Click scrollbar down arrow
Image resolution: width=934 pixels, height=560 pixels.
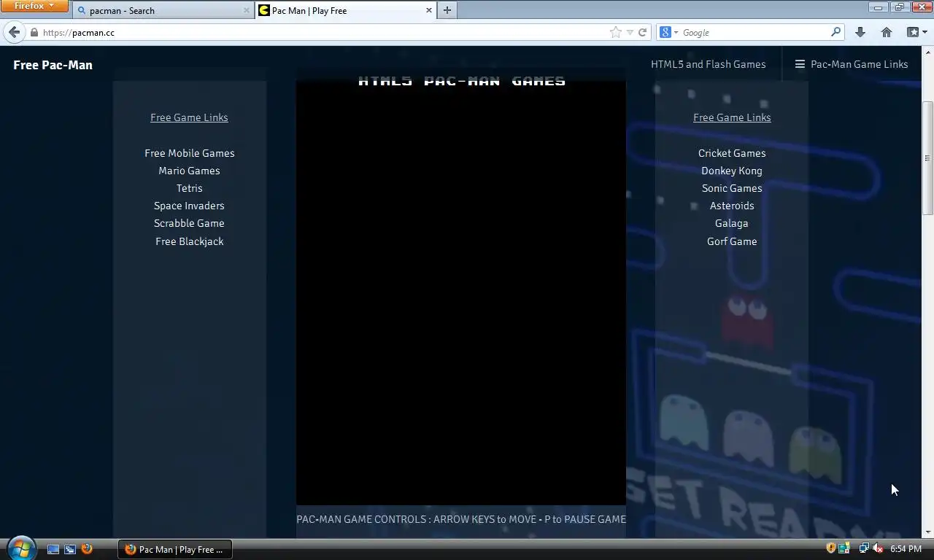[927, 532]
